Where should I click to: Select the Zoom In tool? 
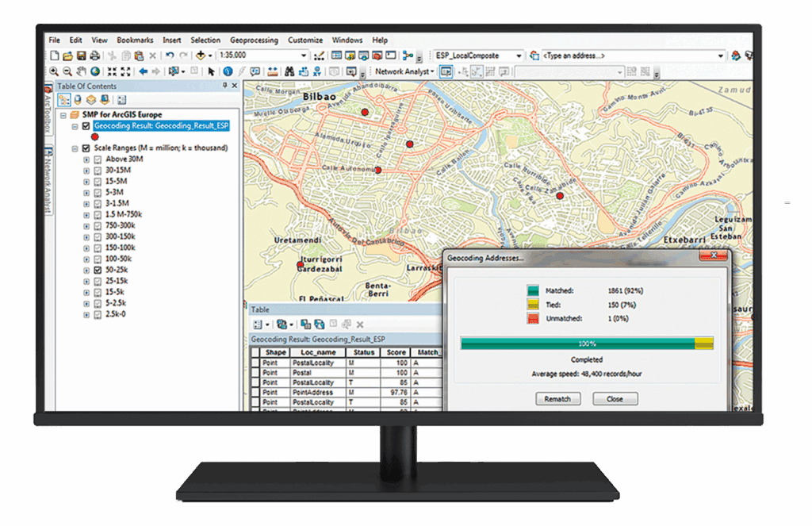coord(54,71)
